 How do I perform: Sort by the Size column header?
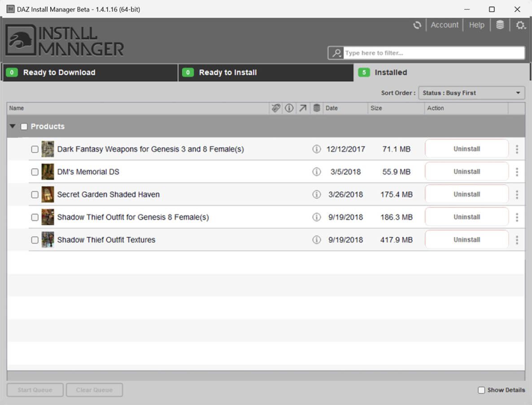tap(396, 108)
